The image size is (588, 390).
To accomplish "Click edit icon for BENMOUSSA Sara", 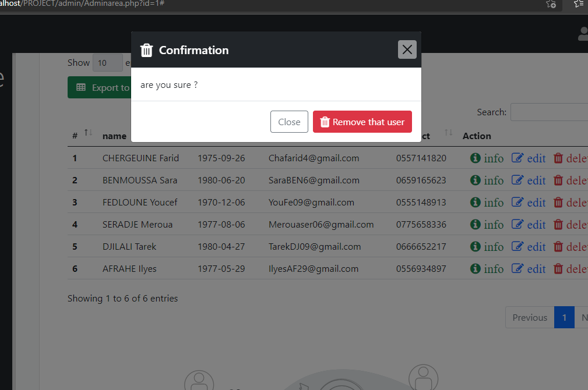I will (x=517, y=180).
